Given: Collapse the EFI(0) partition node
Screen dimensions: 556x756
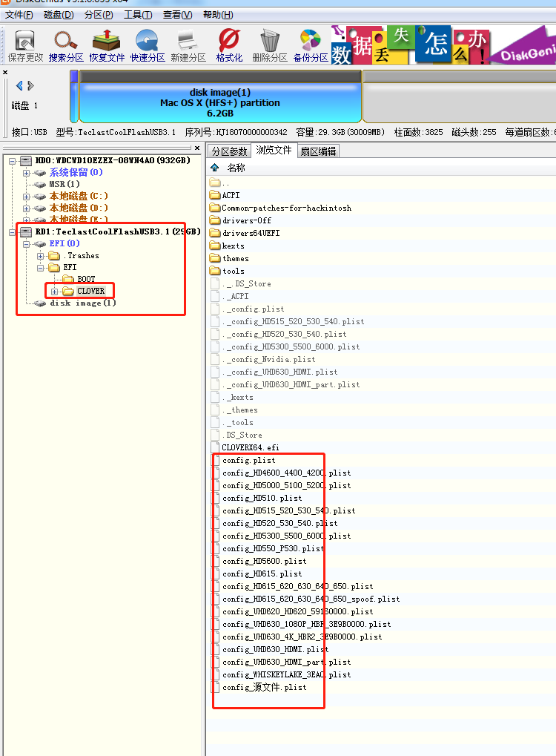Looking at the screenshot, I should coord(26,244).
